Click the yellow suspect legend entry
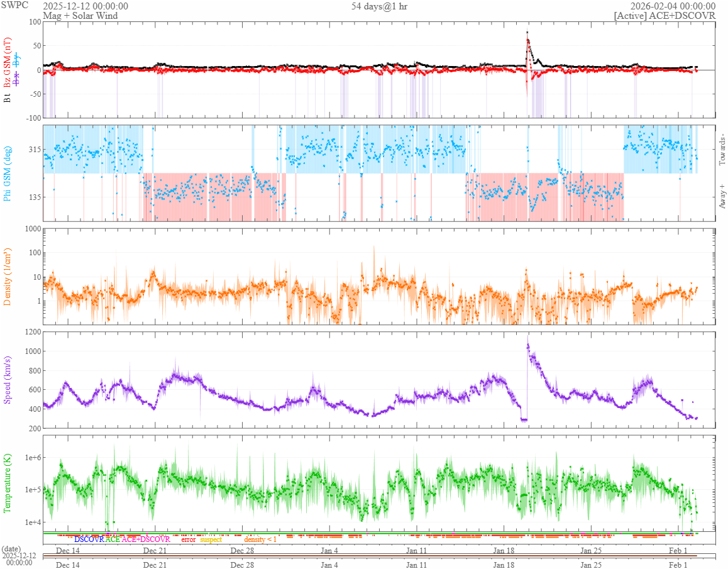This screenshot has width=728, height=569. (211, 539)
